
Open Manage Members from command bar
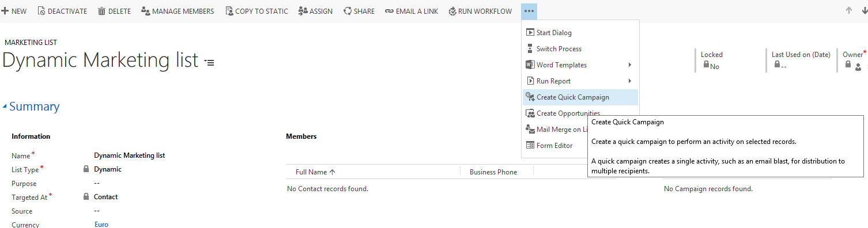tap(178, 11)
